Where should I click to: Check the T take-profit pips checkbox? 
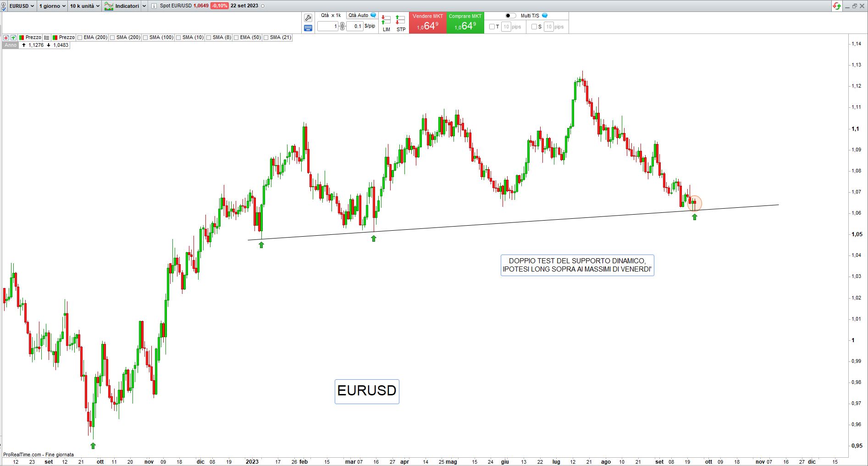pos(492,27)
